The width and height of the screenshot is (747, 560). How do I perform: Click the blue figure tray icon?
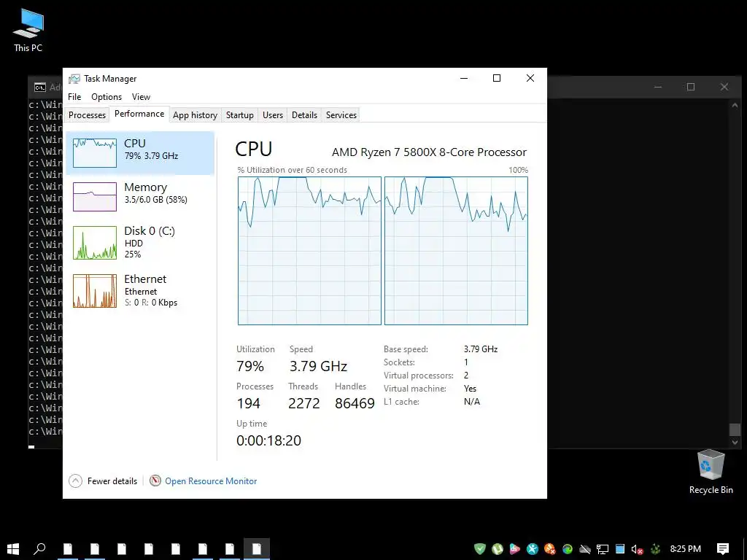click(532, 549)
